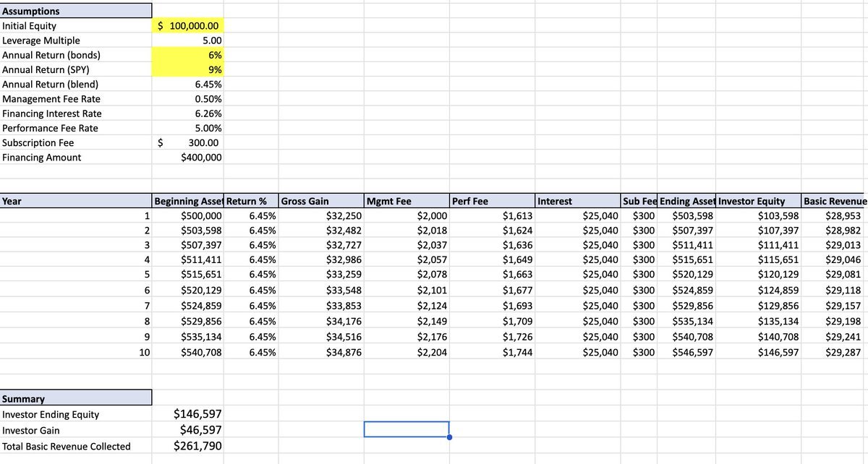Select Year 1 Beginning Asset cell $500,000

(188, 216)
